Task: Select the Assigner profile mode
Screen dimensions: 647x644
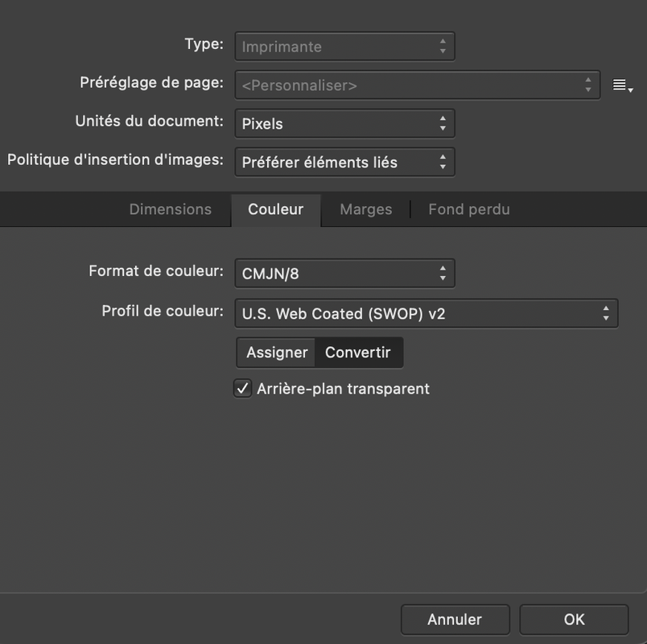Action: point(277,353)
